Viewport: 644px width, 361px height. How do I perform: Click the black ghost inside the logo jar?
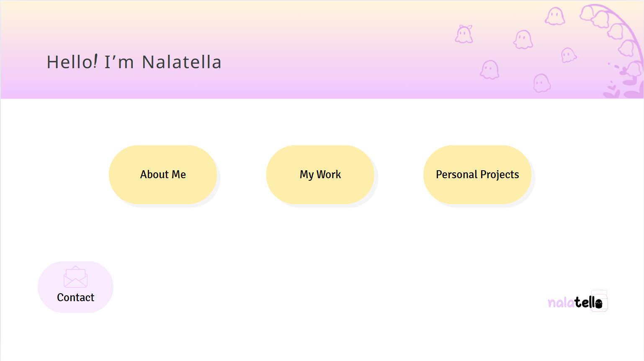599,303
